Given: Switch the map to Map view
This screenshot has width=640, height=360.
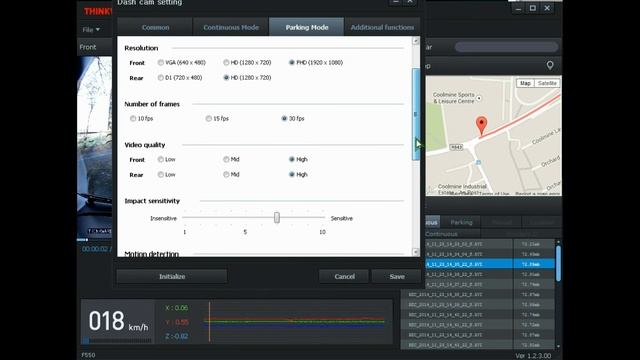Looking at the screenshot, I should pos(525,83).
